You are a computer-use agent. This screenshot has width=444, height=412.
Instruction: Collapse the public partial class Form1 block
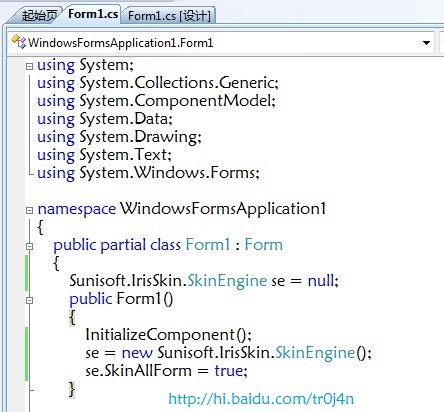pyautogui.click(x=30, y=246)
